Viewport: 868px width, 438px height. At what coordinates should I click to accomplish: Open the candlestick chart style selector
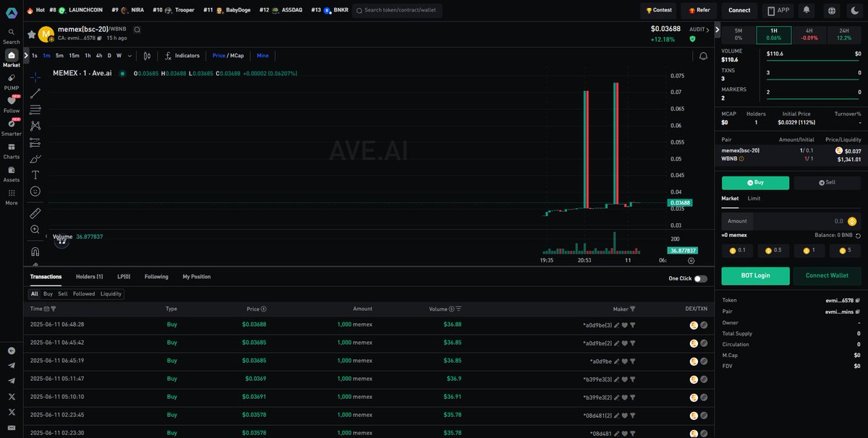pyautogui.click(x=147, y=56)
